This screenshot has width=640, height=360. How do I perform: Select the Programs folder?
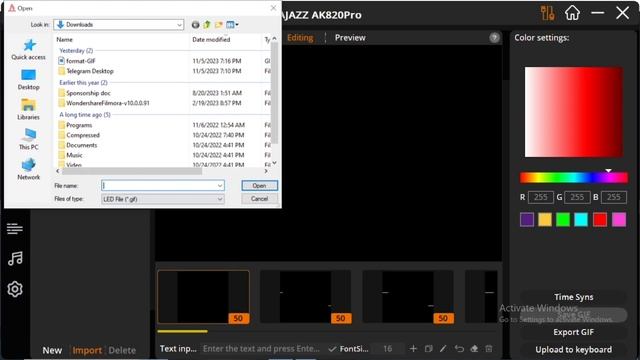tap(79, 125)
